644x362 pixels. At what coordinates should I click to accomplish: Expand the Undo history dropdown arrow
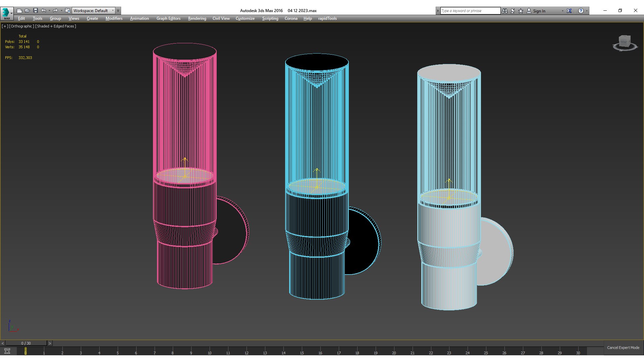click(x=49, y=11)
